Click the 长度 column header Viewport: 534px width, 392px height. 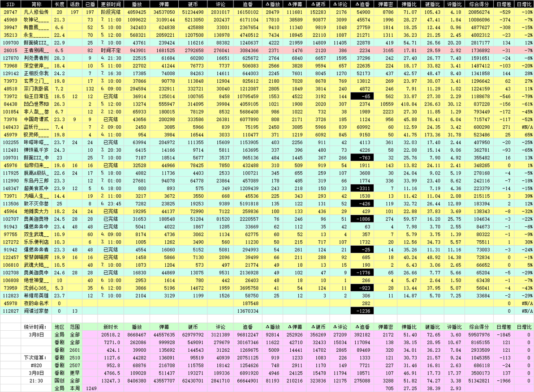click(x=59, y=4)
